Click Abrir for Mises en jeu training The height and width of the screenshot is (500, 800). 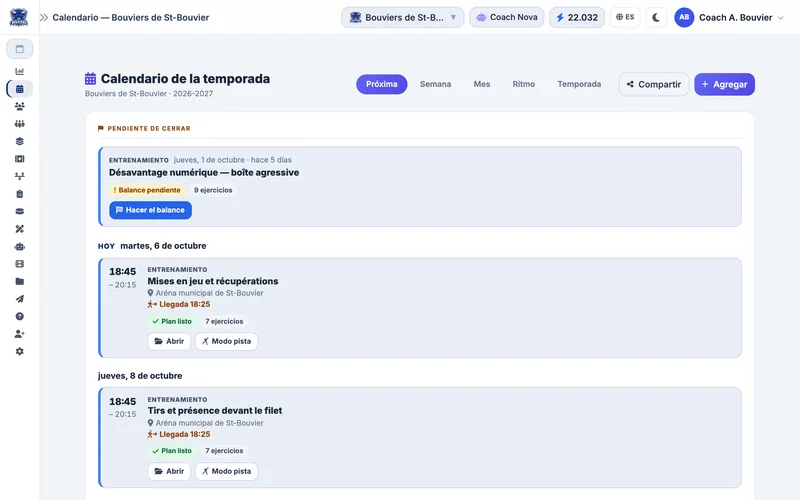click(169, 341)
